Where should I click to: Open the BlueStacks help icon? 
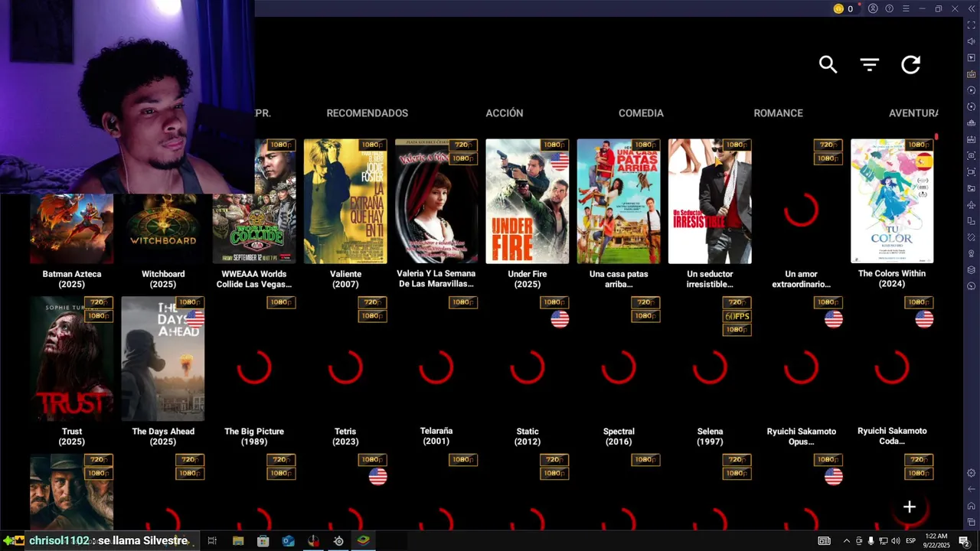click(889, 8)
